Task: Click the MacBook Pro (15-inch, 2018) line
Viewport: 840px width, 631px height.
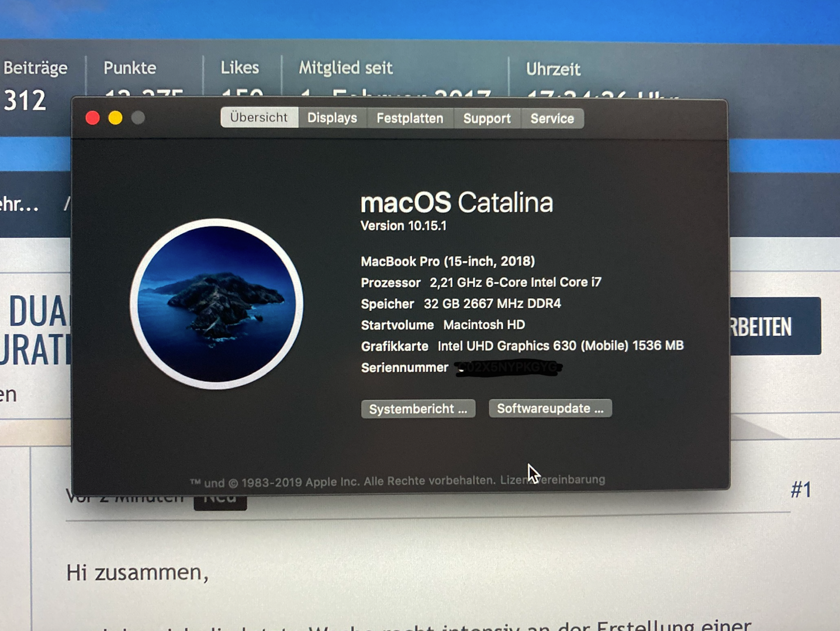Action: [x=448, y=261]
